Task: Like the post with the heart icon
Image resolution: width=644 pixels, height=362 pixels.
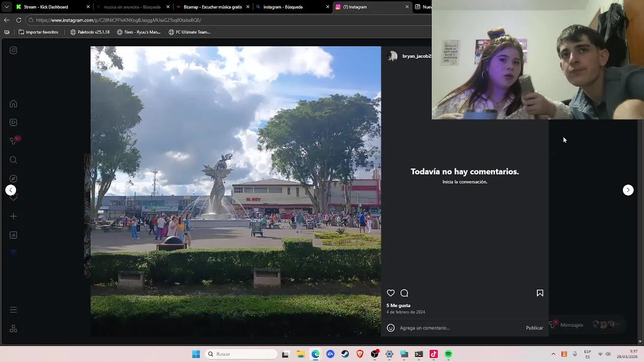Action: point(390,293)
